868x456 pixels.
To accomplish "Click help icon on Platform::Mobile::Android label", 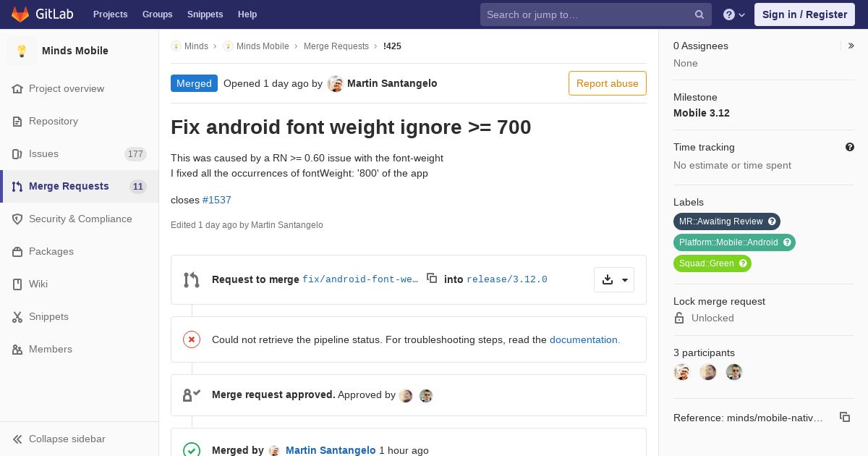I will pos(787,242).
